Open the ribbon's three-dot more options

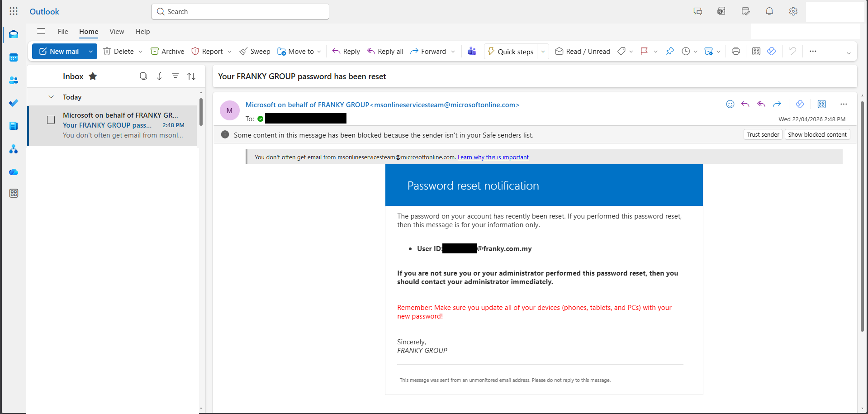pyautogui.click(x=813, y=51)
